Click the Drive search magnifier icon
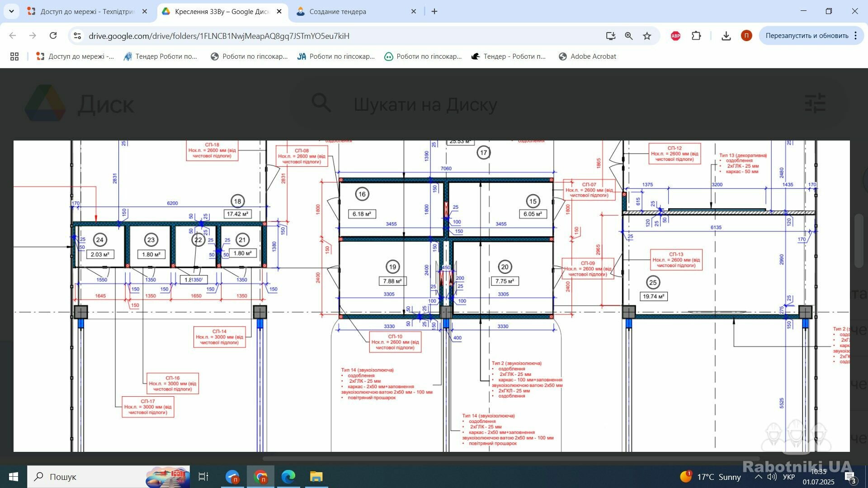 click(x=321, y=103)
